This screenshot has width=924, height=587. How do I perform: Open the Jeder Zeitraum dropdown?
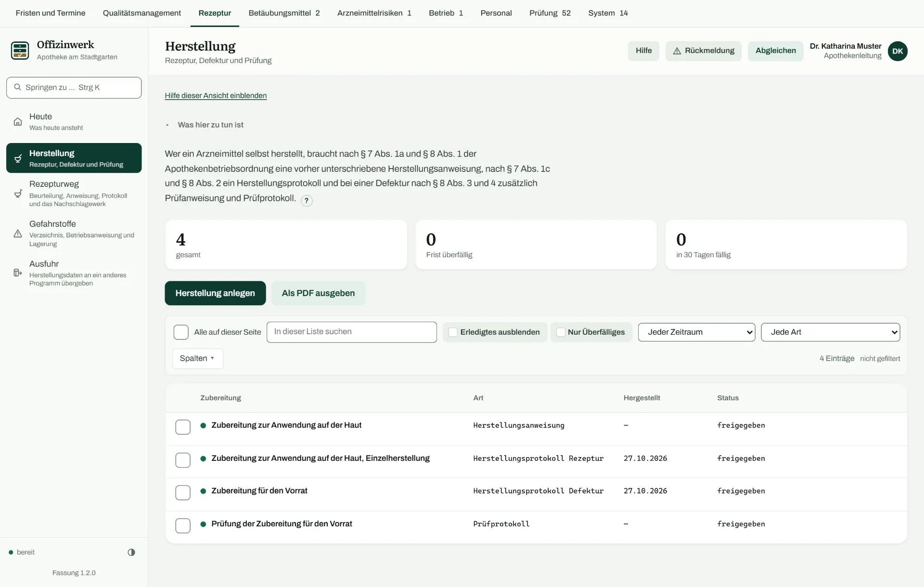click(696, 332)
